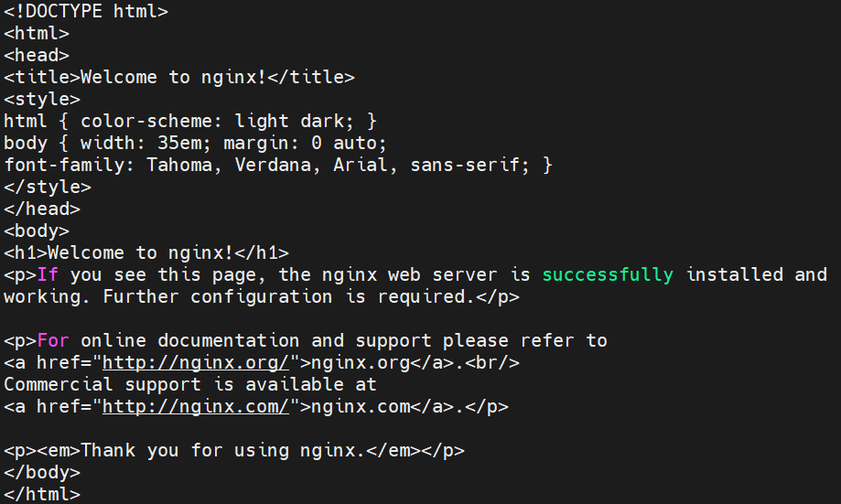
Task: Click the closing head tag
Action: (42, 209)
